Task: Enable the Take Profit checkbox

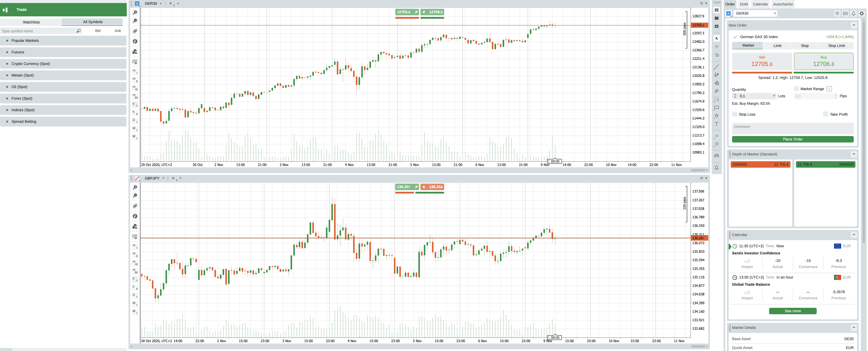Action: [826, 114]
